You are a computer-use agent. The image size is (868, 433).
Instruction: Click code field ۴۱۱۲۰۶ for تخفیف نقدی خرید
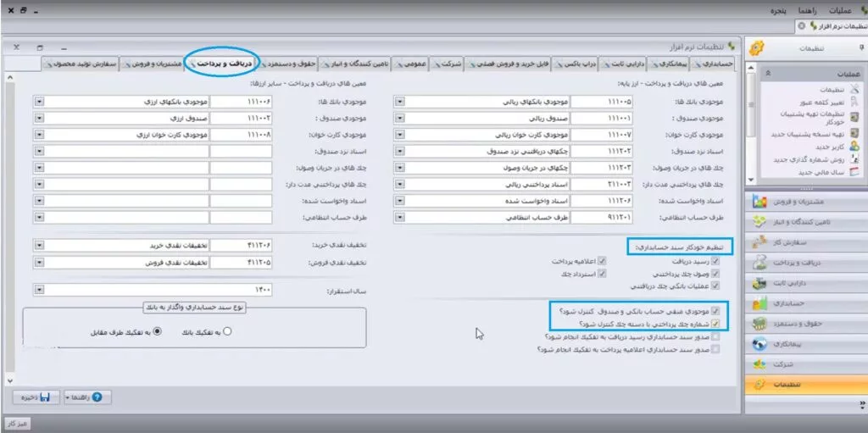coord(241,245)
